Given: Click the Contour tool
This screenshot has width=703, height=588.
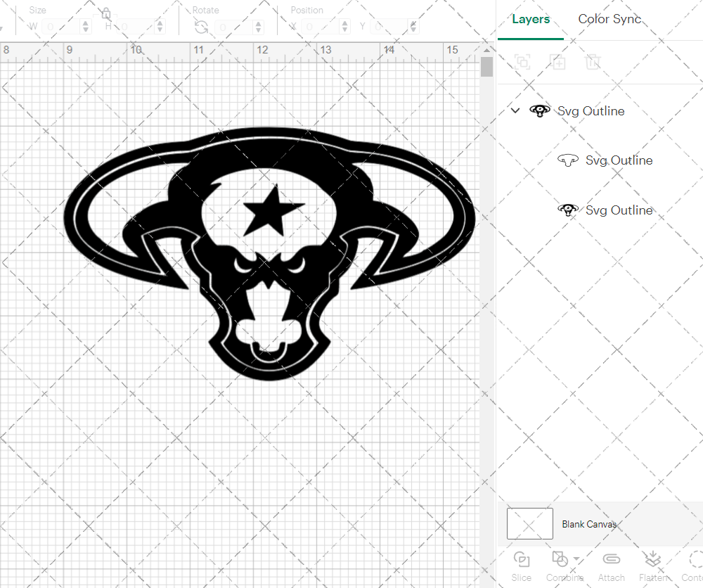Looking at the screenshot, I should pyautogui.click(x=693, y=566).
